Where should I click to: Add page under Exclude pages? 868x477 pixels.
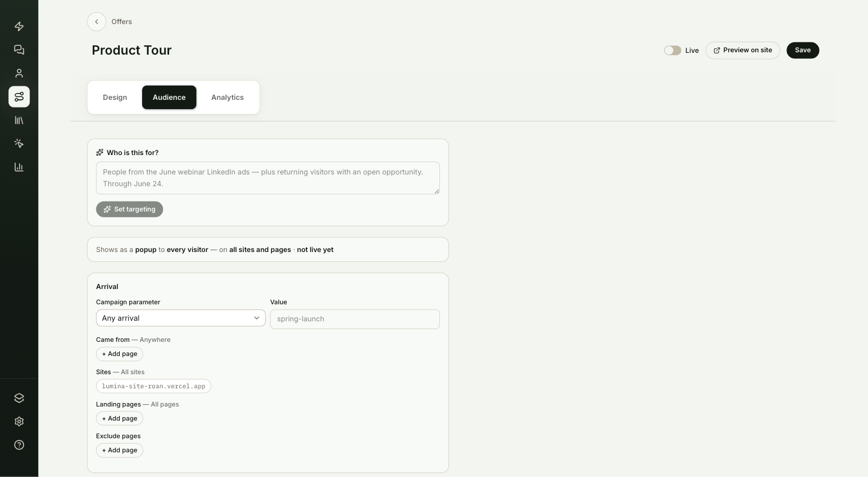pos(120,451)
